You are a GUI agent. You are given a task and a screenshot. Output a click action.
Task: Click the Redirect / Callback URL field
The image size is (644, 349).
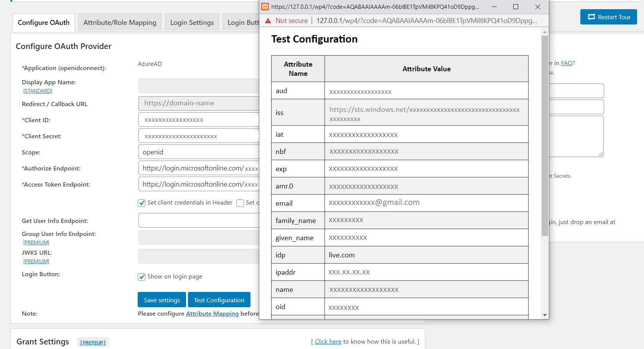tap(199, 103)
